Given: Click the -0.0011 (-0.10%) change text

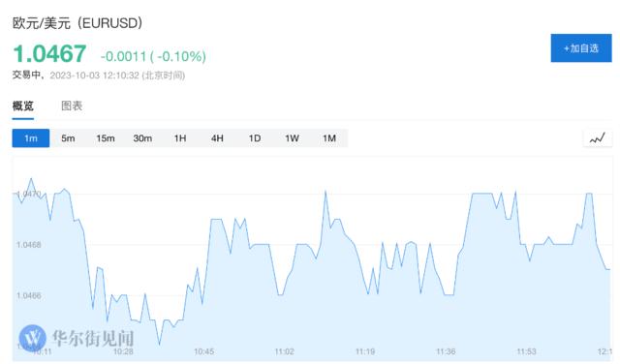Looking at the screenshot, I should [153, 56].
